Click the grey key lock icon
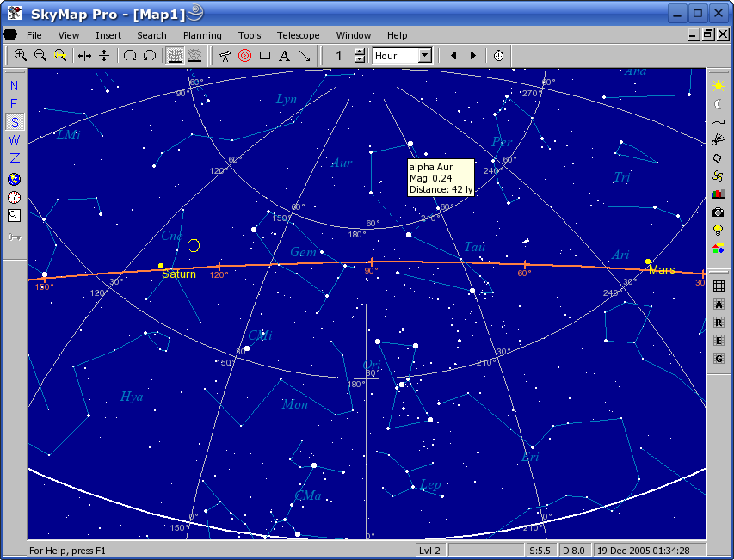734x560 pixels. 15,237
